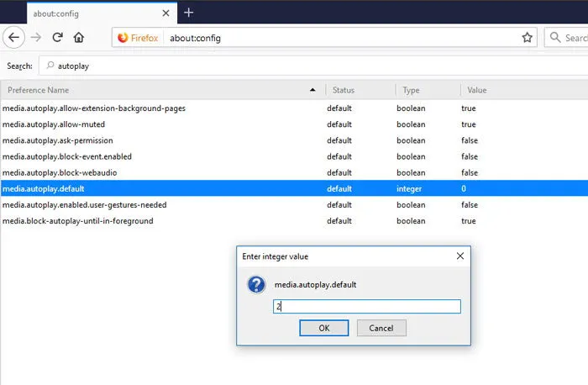The width and height of the screenshot is (588, 385).
Task: Cancel the integer value dialog
Action: pos(381,329)
